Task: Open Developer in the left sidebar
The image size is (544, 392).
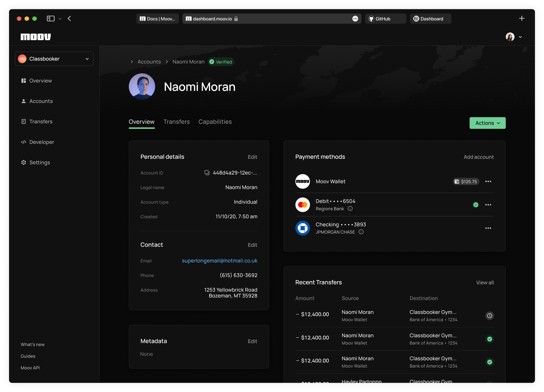Action: (41, 142)
